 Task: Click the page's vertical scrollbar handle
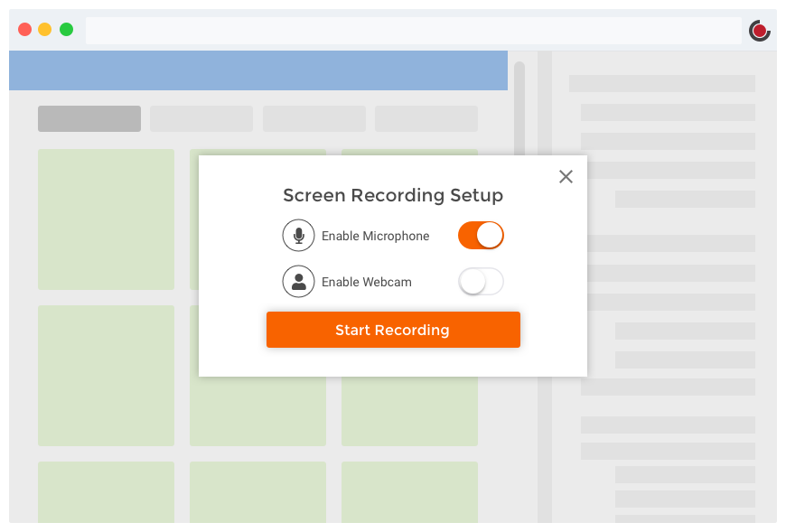pos(519,108)
